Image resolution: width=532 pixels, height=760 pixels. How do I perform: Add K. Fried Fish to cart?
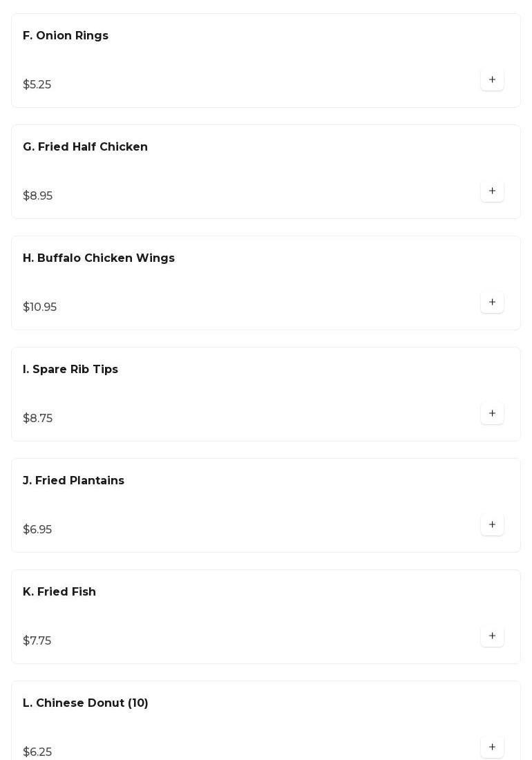[492, 636]
